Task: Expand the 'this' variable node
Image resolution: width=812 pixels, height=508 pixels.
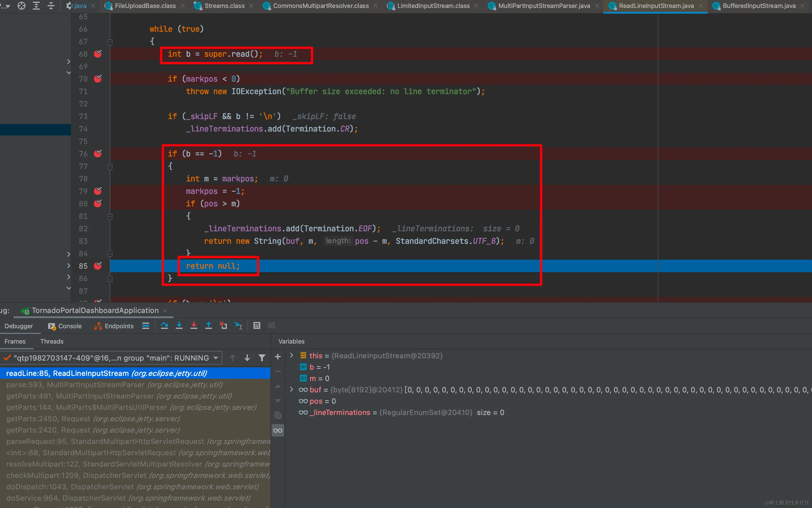Action: point(292,355)
